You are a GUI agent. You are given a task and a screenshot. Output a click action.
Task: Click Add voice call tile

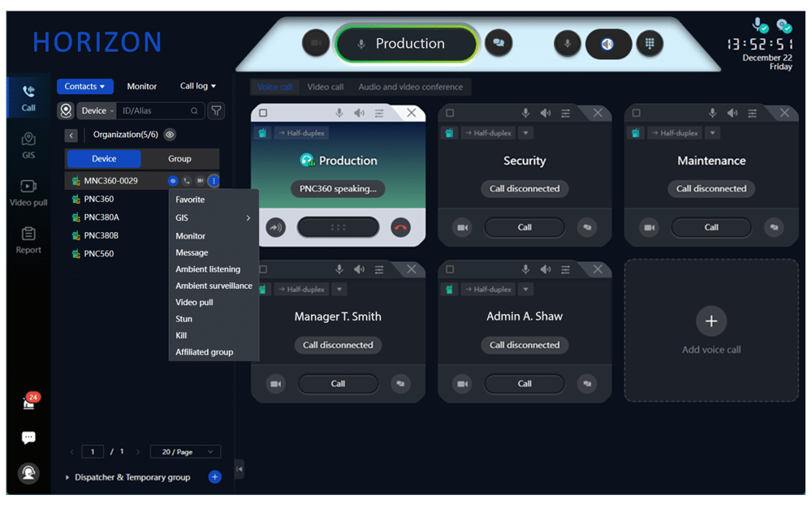(x=711, y=330)
